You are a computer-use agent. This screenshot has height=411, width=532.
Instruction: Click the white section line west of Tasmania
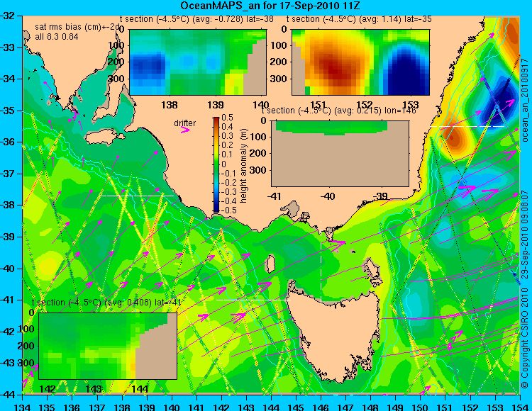pos(254,300)
